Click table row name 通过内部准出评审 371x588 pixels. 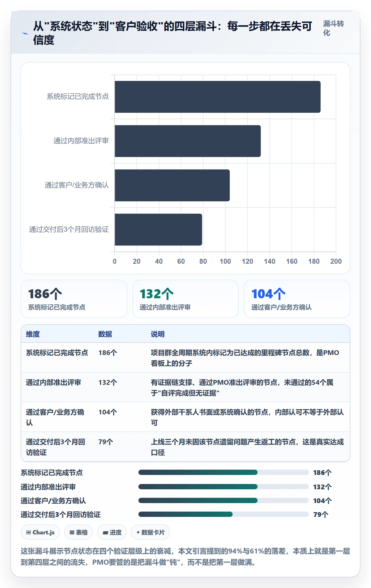coord(54,382)
